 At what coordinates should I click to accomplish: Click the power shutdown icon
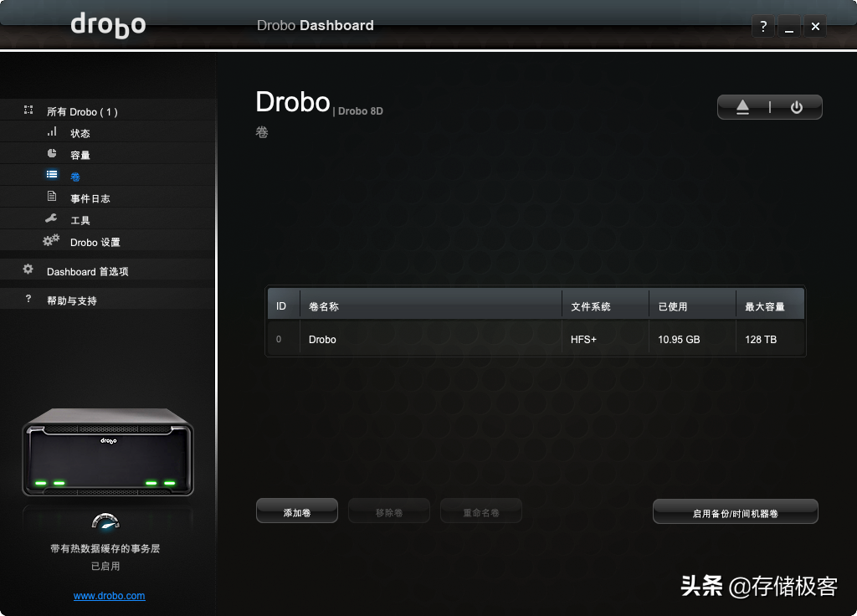tap(797, 107)
